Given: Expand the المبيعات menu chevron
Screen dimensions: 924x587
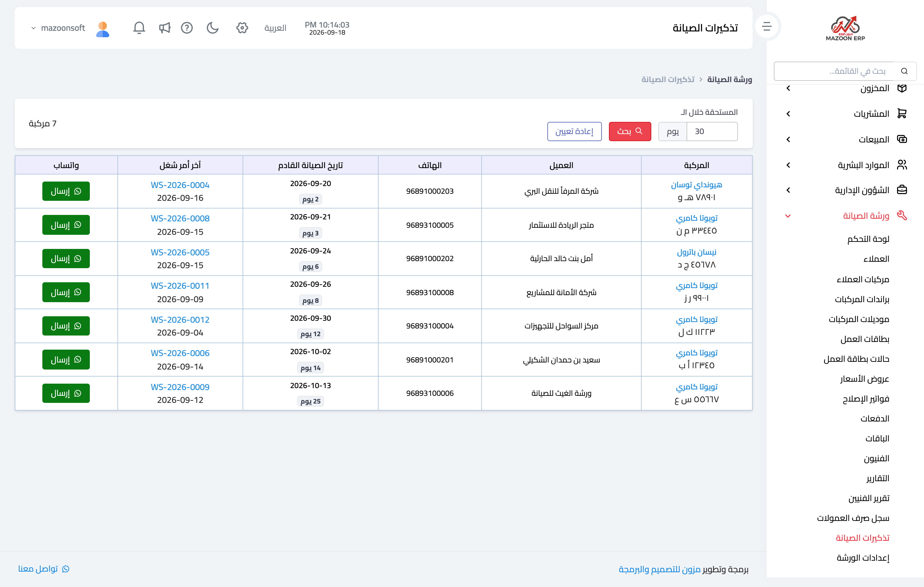Looking at the screenshot, I should (x=788, y=139).
